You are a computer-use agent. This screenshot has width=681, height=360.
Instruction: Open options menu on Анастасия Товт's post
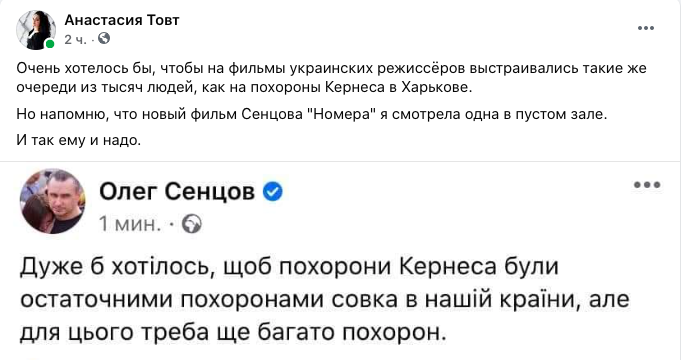pyautogui.click(x=646, y=28)
